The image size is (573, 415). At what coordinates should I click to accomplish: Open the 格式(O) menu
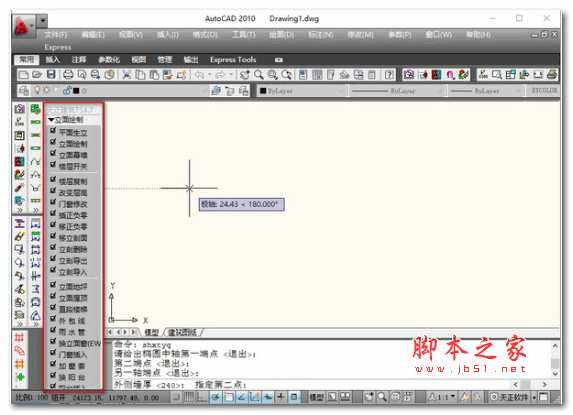[x=205, y=35]
